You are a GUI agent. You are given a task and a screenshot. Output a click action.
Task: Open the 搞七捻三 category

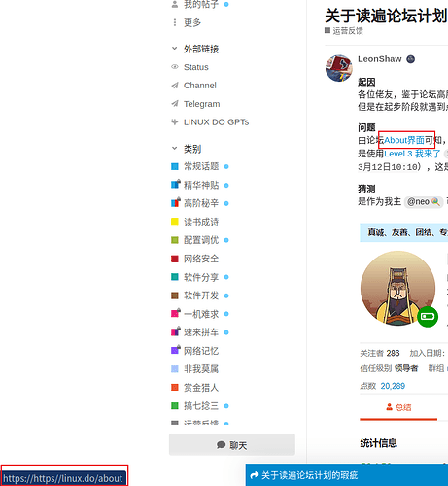click(201, 406)
